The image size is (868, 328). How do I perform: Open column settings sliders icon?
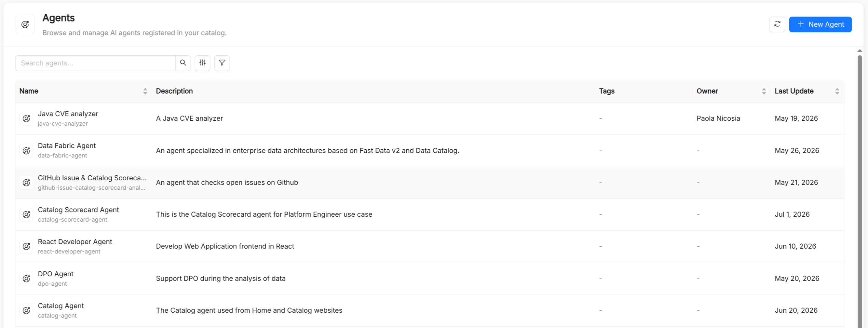point(202,63)
